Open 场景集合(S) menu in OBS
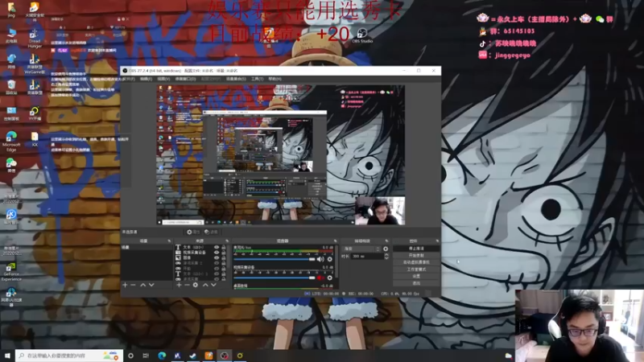 [236, 79]
